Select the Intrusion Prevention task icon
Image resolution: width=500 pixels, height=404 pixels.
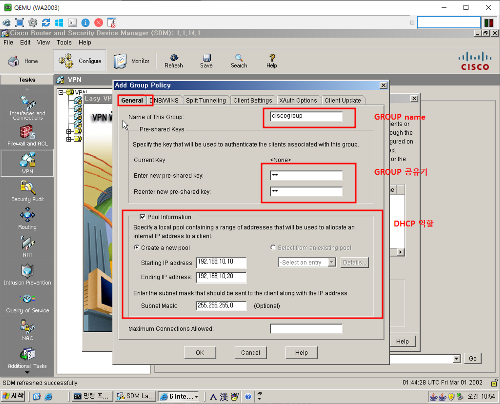pyautogui.click(x=27, y=275)
